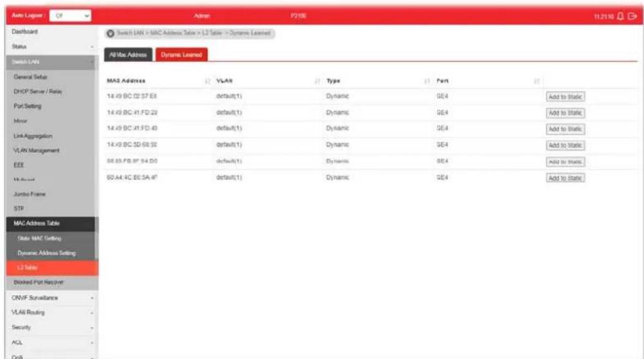This screenshot has width=644, height=359.
Task: Click the Type column header
Action: pyautogui.click(x=333, y=81)
